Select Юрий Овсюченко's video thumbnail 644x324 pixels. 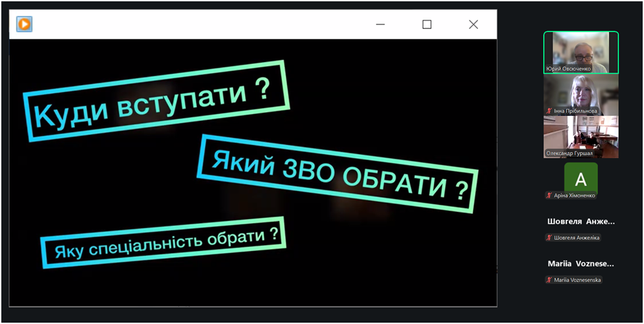pyautogui.click(x=581, y=53)
